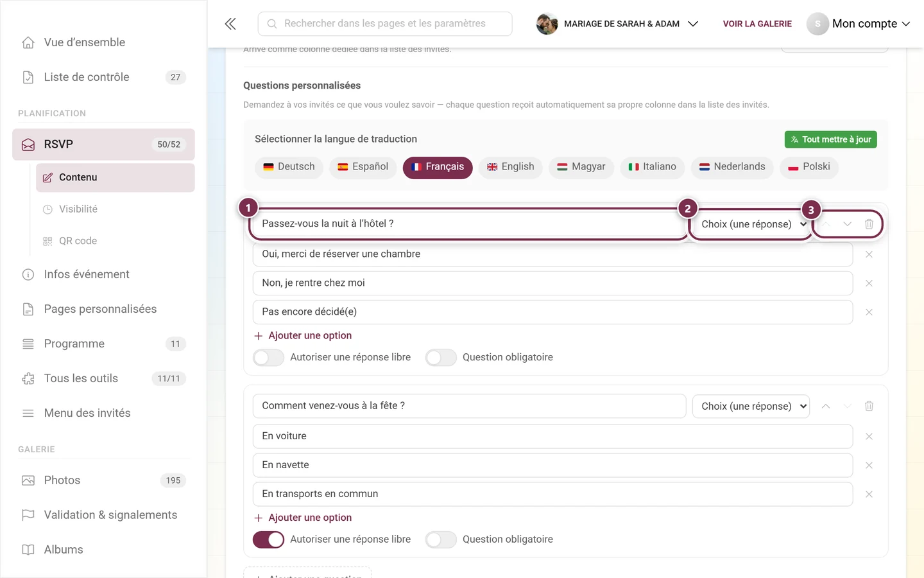Viewport: 924px width, 578px height.
Task: Disable free answer for transport question
Action: tap(268, 539)
